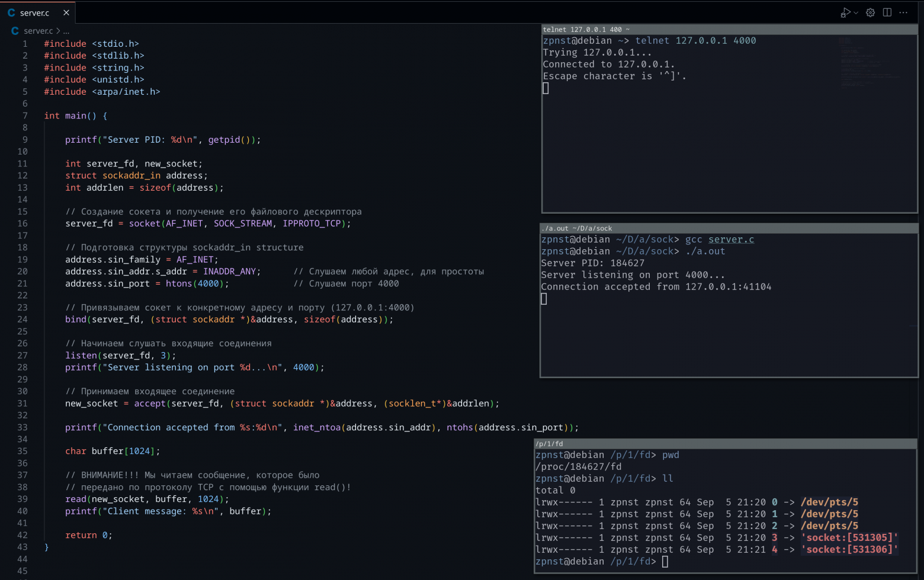Viewport: 924px width, 580px height.
Task: Open the editor settings gear icon
Action: pyautogui.click(x=870, y=12)
